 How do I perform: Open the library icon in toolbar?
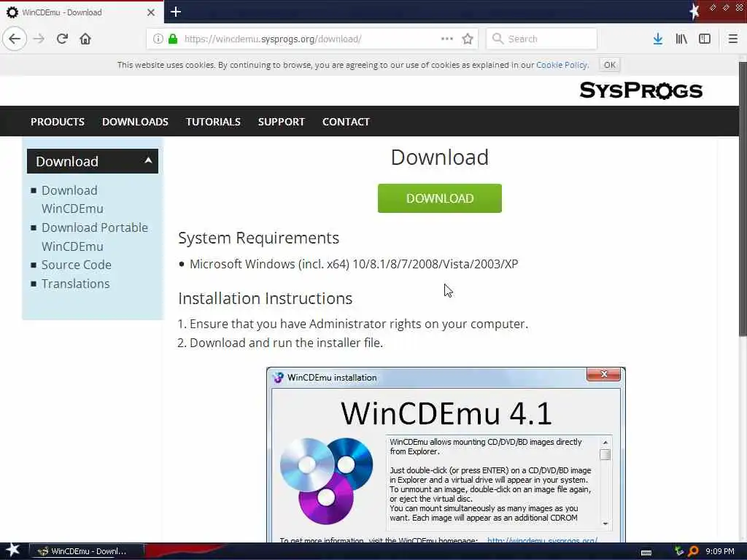681,39
